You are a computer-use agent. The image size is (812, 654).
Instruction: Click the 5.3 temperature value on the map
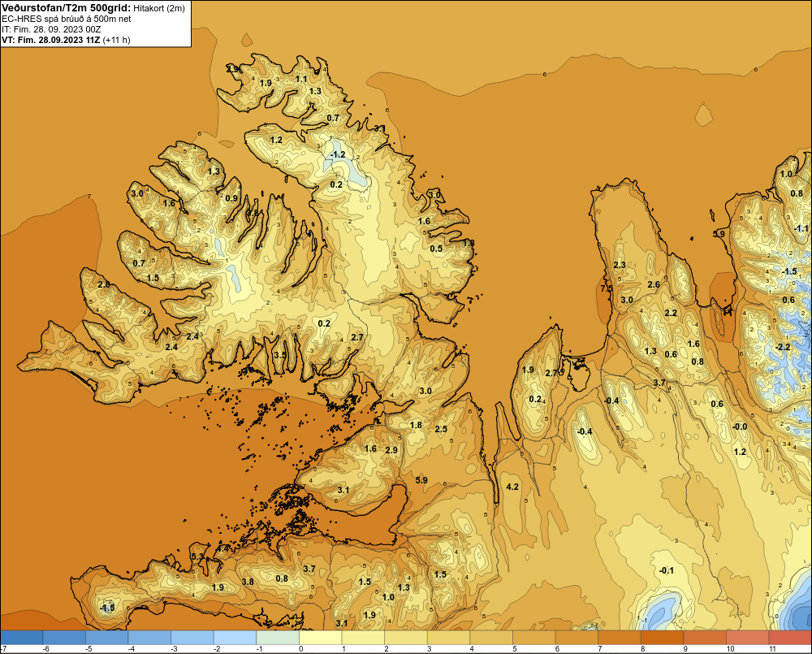tap(197, 556)
